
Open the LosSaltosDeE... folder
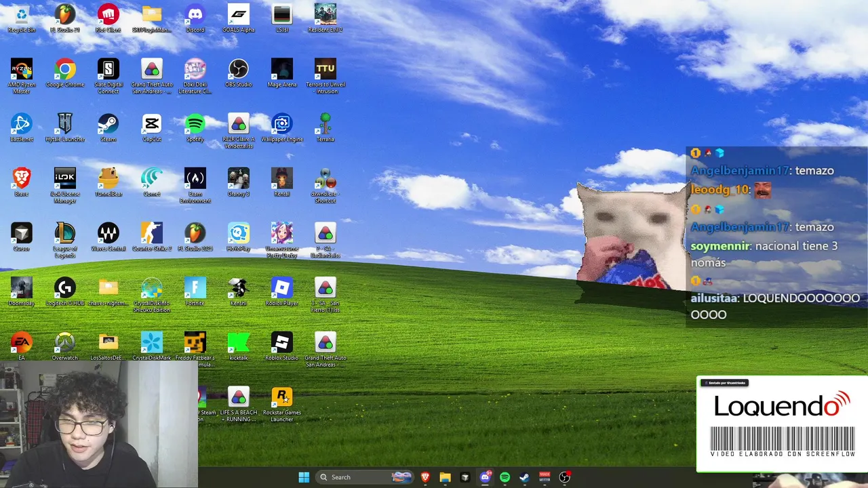pyautogui.click(x=108, y=347)
